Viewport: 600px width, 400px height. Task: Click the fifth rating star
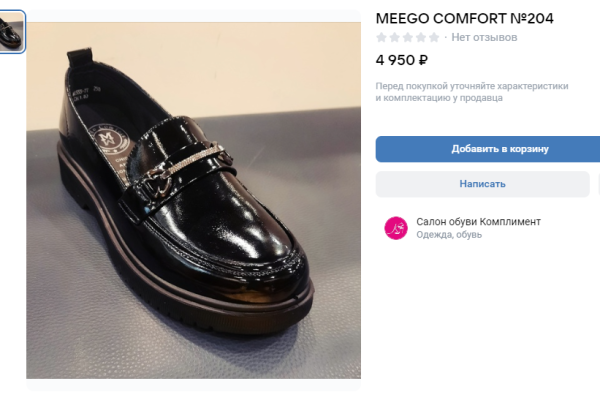[x=433, y=38]
